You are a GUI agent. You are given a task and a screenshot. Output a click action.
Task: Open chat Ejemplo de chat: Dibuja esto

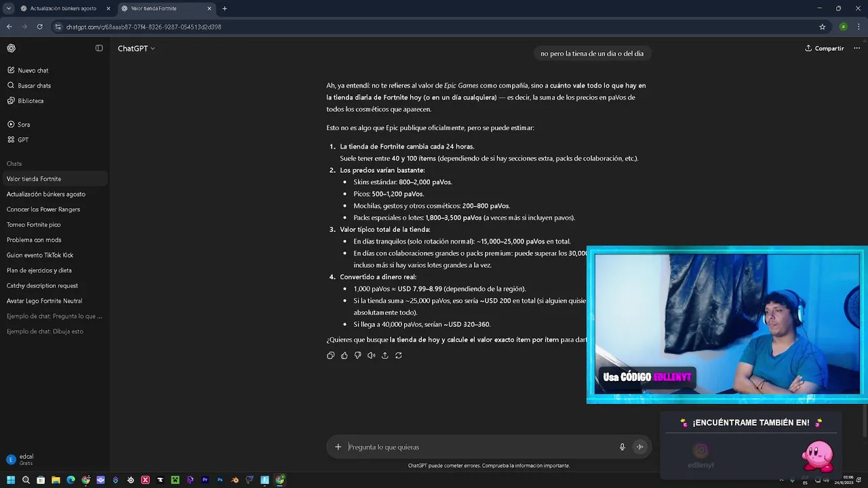coord(54,331)
